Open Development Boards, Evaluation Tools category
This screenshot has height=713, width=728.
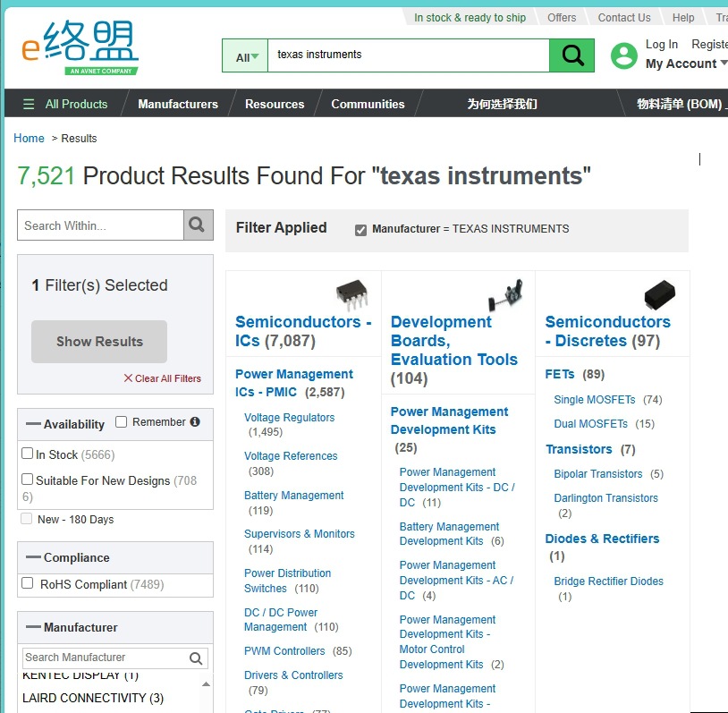(x=454, y=350)
